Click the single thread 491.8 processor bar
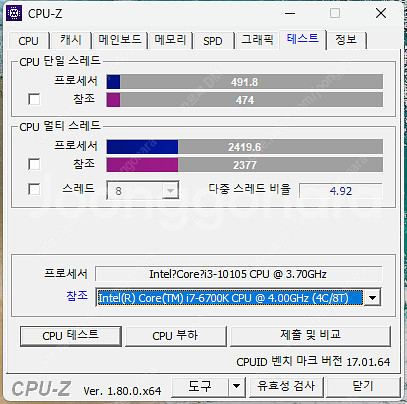Viewport: 407px width, 404px height. 244,82
